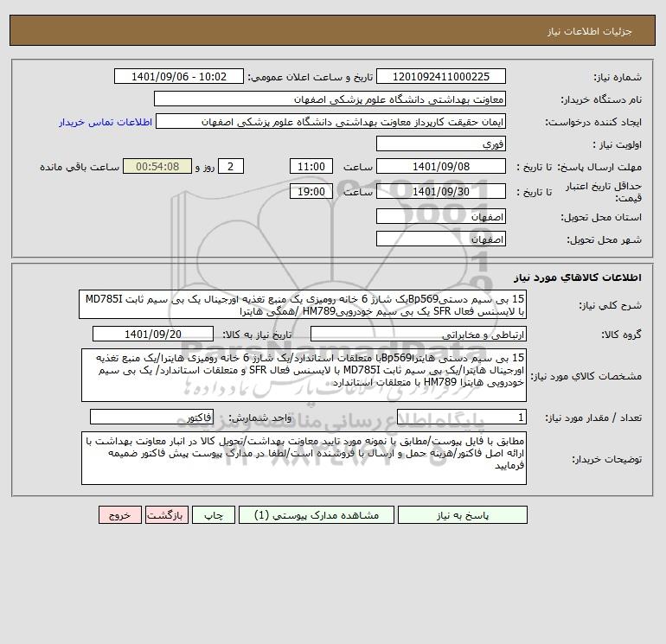Click the 'خروج' exit button
The image size is (666, 644).
point(119,515)
